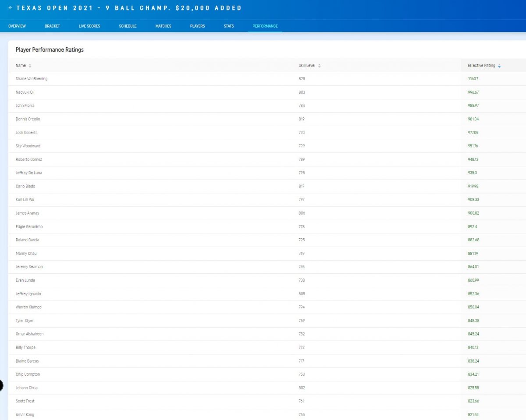Select Blaine Barcus
Screen dimensions: 526x420
[27, 361]
